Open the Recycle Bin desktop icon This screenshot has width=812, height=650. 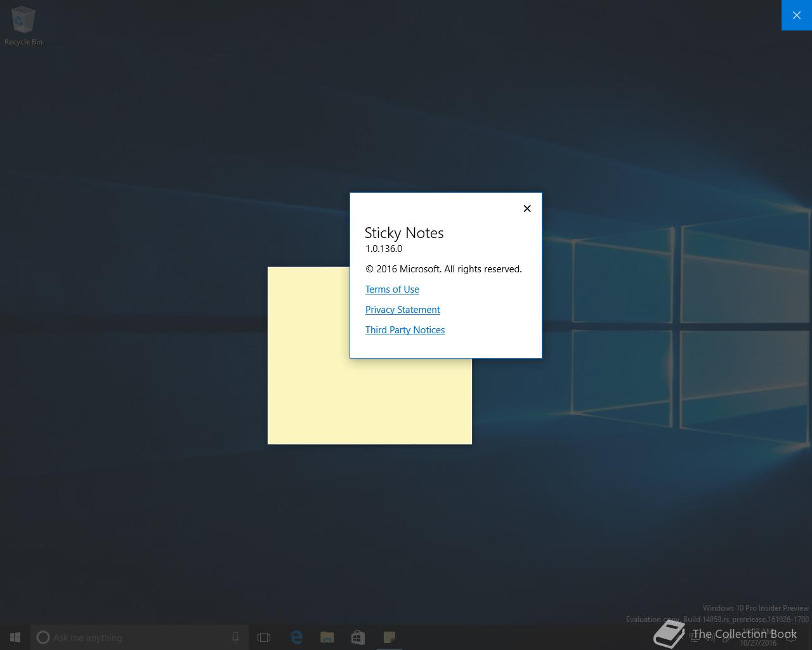tap(23, 26)
